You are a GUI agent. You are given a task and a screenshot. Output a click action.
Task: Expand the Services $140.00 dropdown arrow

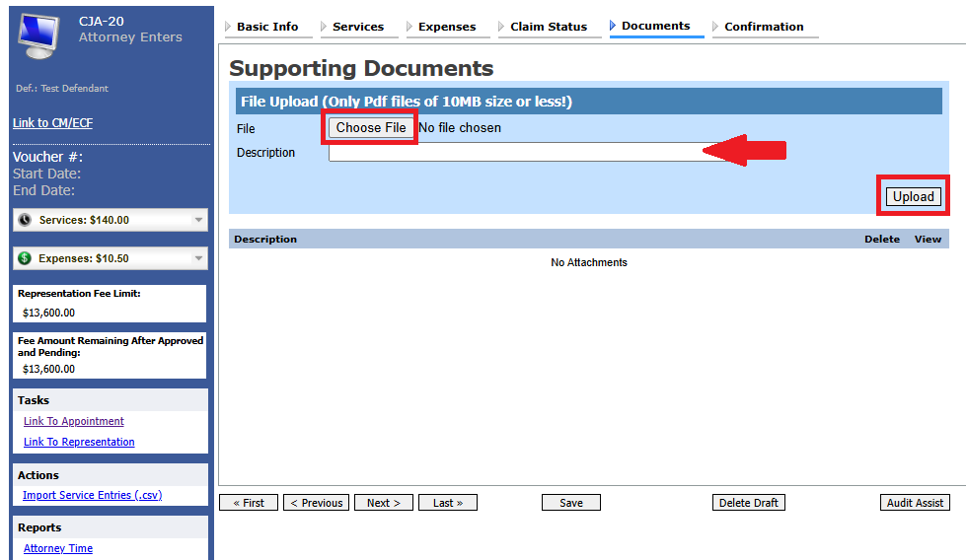tap(198, 220)
